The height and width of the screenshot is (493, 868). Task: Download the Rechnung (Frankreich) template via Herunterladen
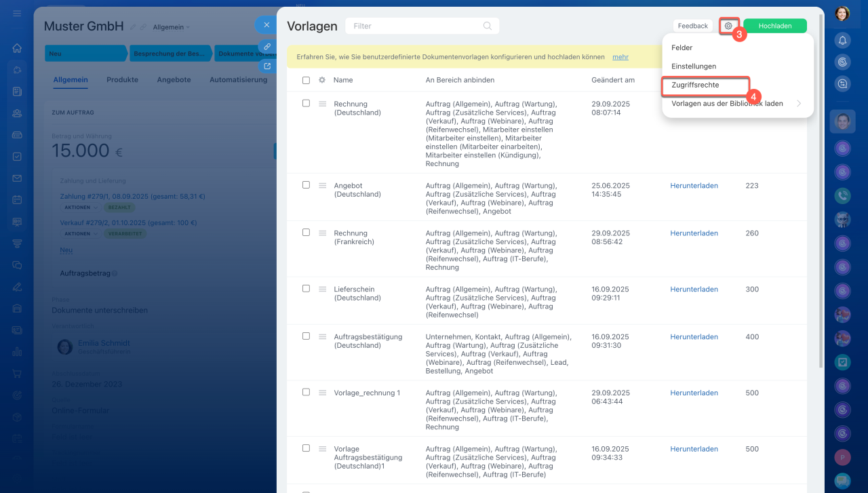click(694, 233)
